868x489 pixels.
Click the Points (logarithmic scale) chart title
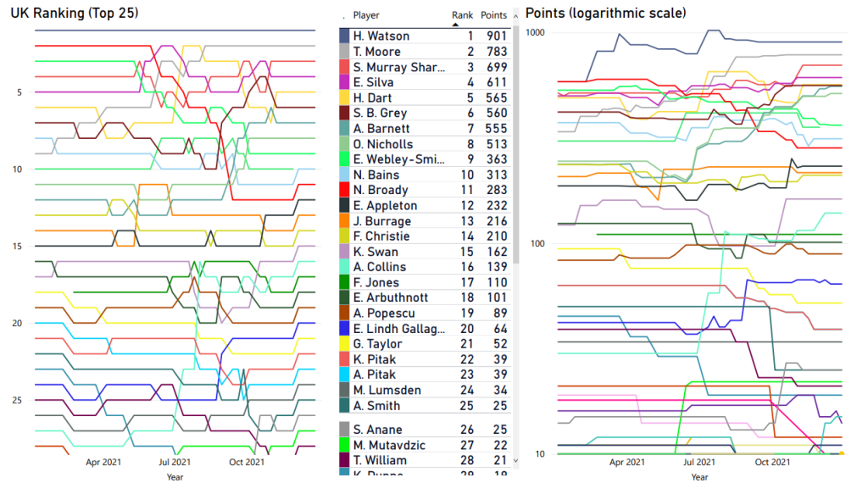(x=606, y=14)
